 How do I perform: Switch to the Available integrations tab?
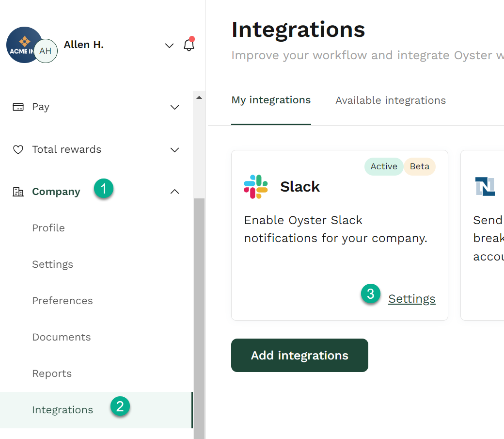(x=390, y=100)
